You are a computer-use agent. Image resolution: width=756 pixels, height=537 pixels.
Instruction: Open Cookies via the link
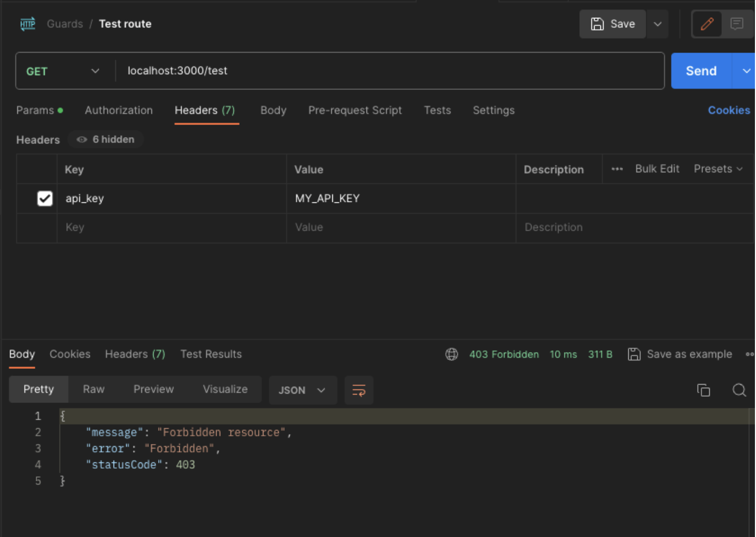tap(729, 110)
